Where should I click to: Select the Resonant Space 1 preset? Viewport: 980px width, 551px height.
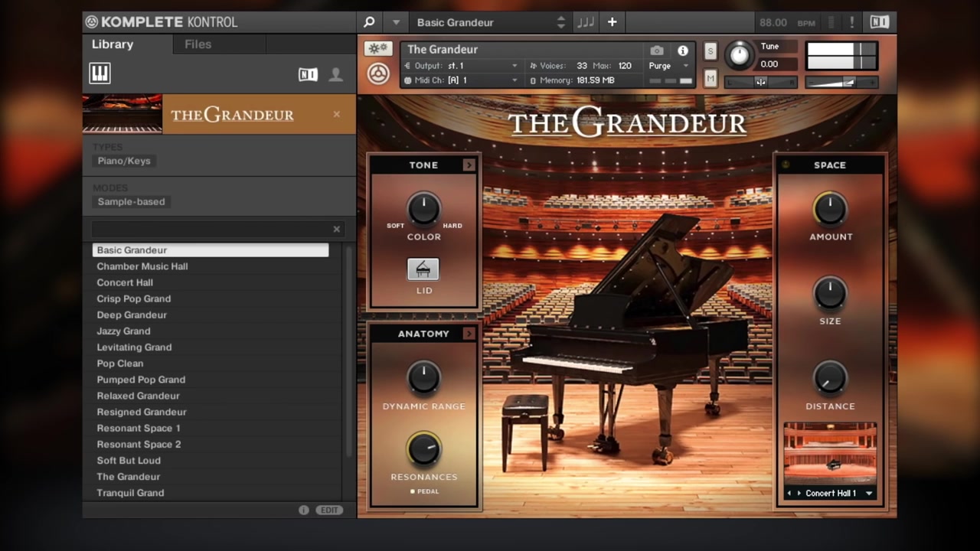[211, 428]
